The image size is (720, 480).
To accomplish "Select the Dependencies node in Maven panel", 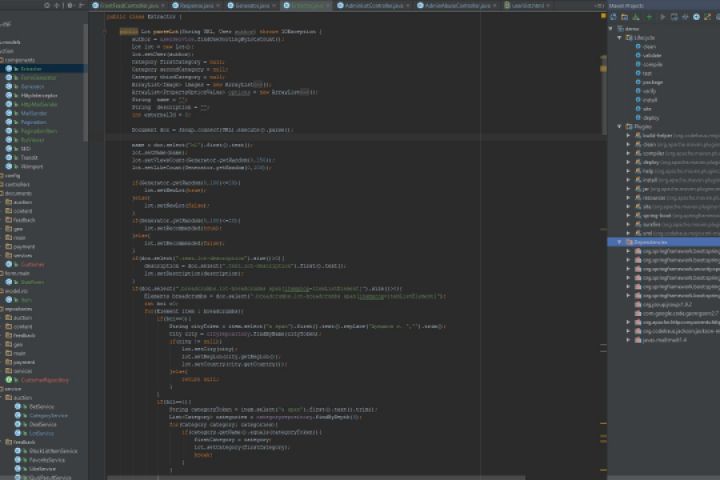I will pos(650,241).
